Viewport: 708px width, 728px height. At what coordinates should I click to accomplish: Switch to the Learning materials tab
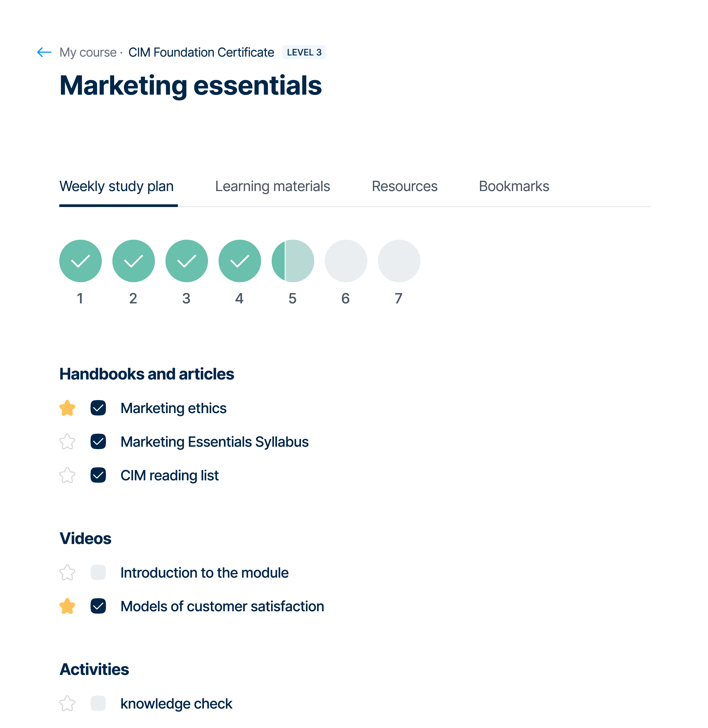[x=272, y=186]
